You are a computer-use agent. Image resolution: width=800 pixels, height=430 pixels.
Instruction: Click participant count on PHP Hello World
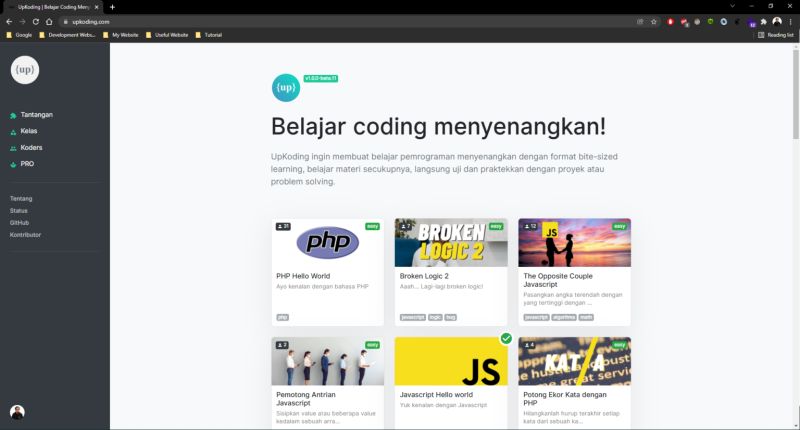[x=283, y=226]
